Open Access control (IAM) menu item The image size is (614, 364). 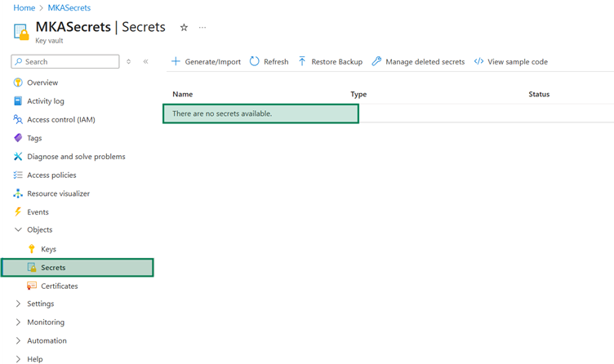(x=60, y=119)
